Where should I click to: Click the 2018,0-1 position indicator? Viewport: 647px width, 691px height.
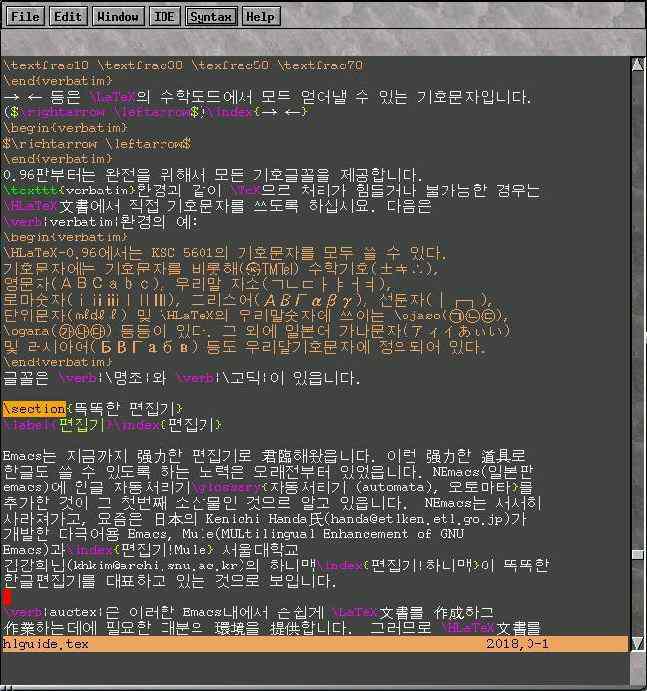517,645
